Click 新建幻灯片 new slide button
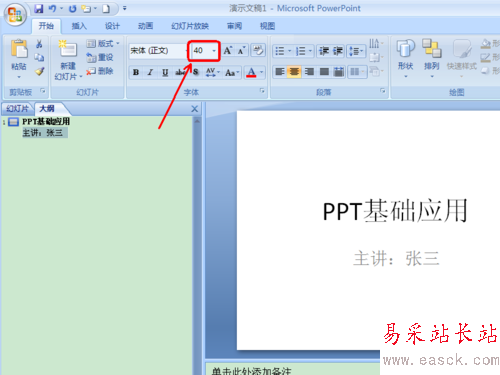The image size is (500, 375). pos(68,60)
